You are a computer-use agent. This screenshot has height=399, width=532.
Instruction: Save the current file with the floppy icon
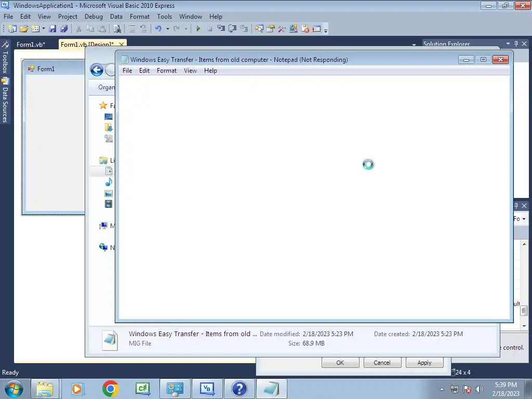(52, 29)
